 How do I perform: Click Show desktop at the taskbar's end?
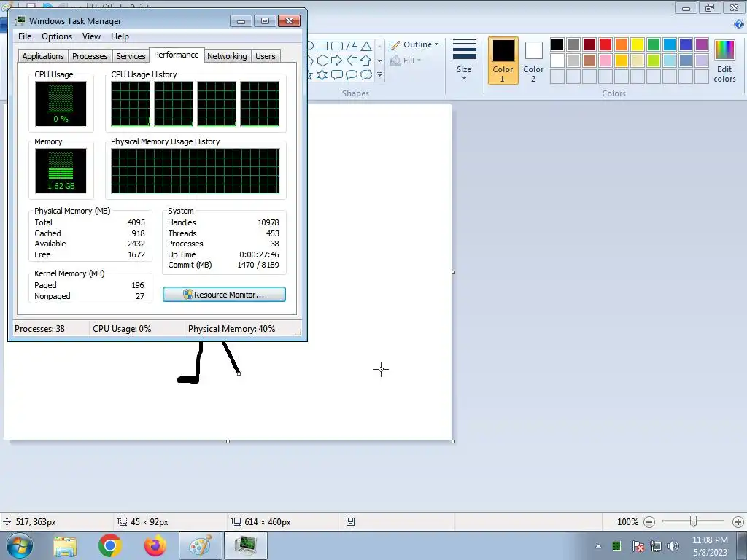[x=742, y=545]
